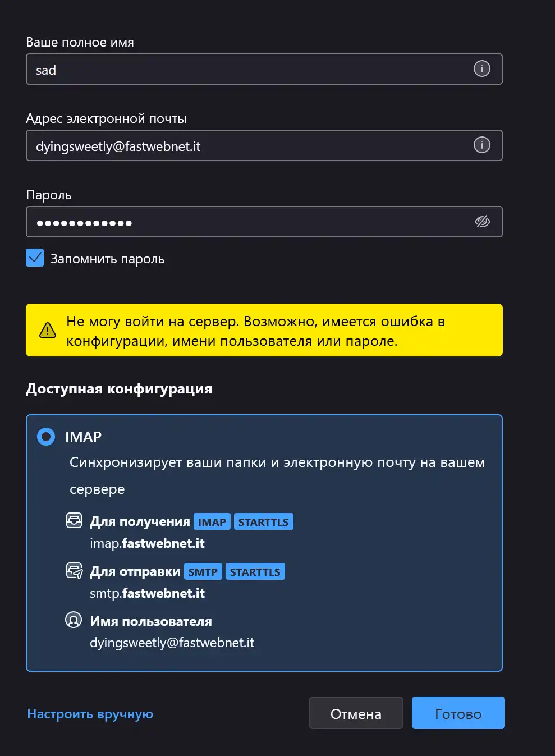555x756 pixels.
Task: Click the STARTTLS badge for incoming server
Action: (x=263, y=522)
